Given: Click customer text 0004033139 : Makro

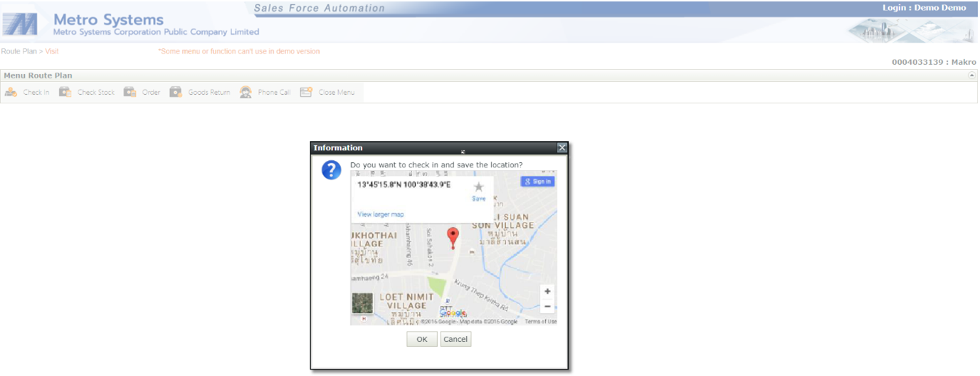Looking at the screenshot, I should tap(934, 62).
